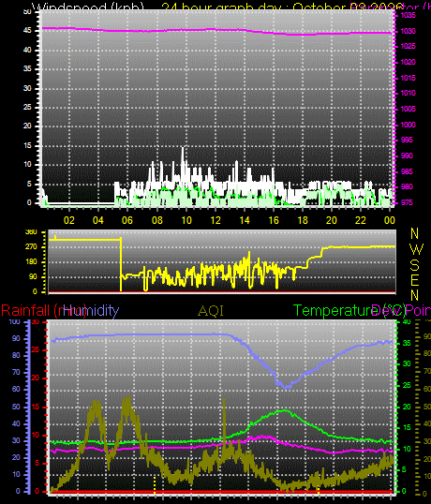Viewport: 431px width, 504px height.
Task: Pick hour label "18" on the time axis
Action: 303,220
